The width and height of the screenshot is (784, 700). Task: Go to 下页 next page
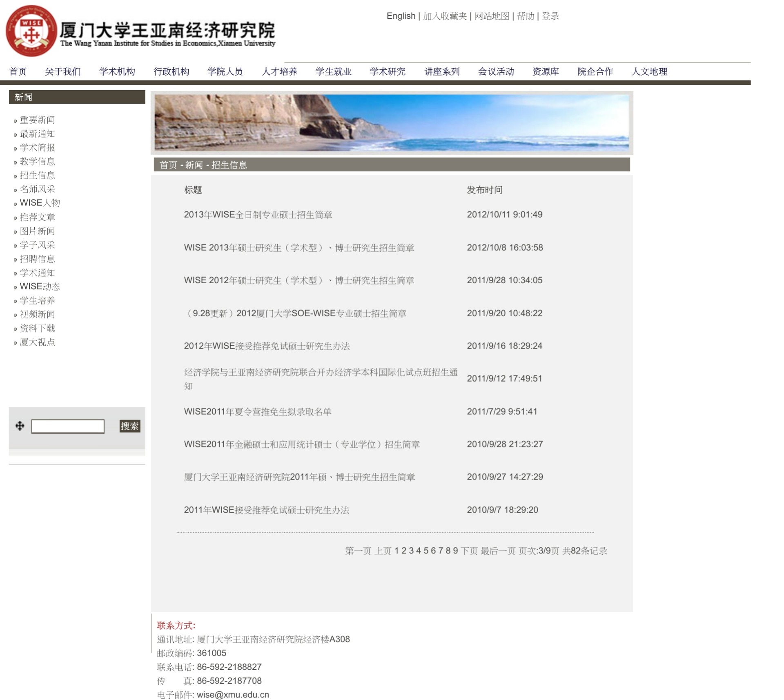pyautogui.click(x=469, y=551)
